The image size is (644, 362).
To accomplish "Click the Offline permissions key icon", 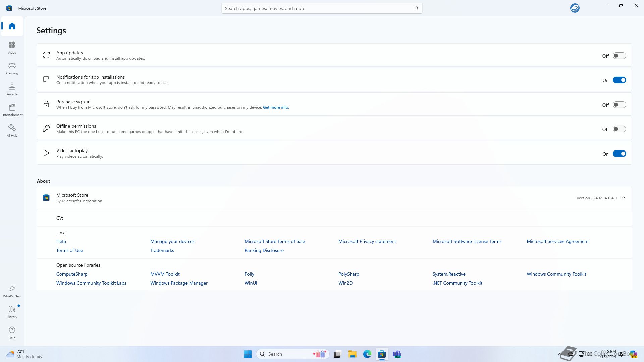I will pyautogui.click(x=46, y=128).
